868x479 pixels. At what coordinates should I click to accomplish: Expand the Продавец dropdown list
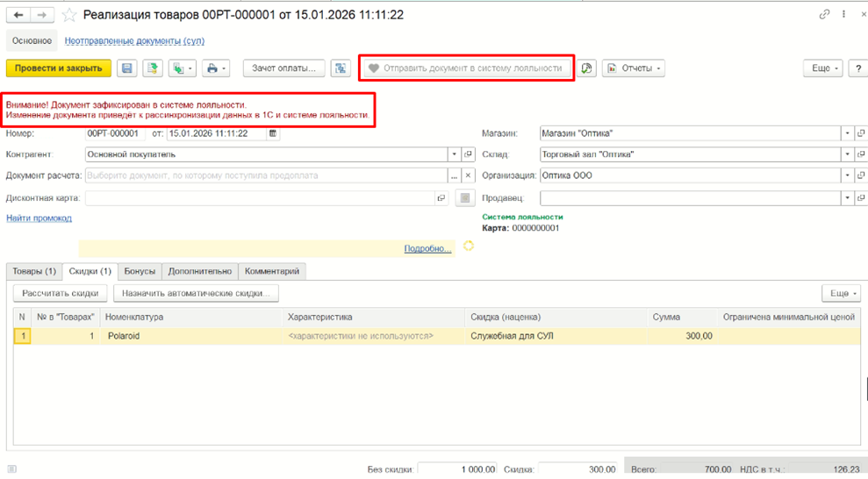[847, 198]
